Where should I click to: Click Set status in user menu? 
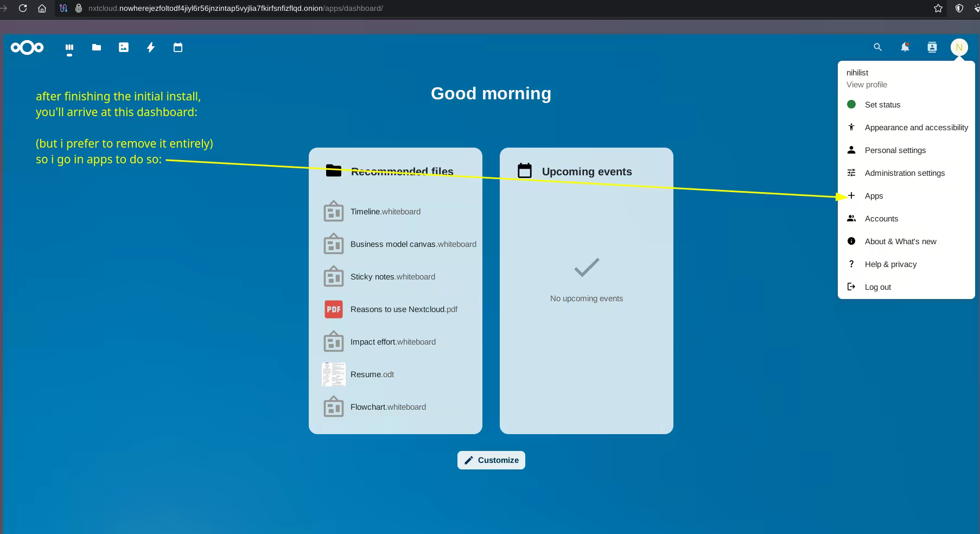point(882,105)
